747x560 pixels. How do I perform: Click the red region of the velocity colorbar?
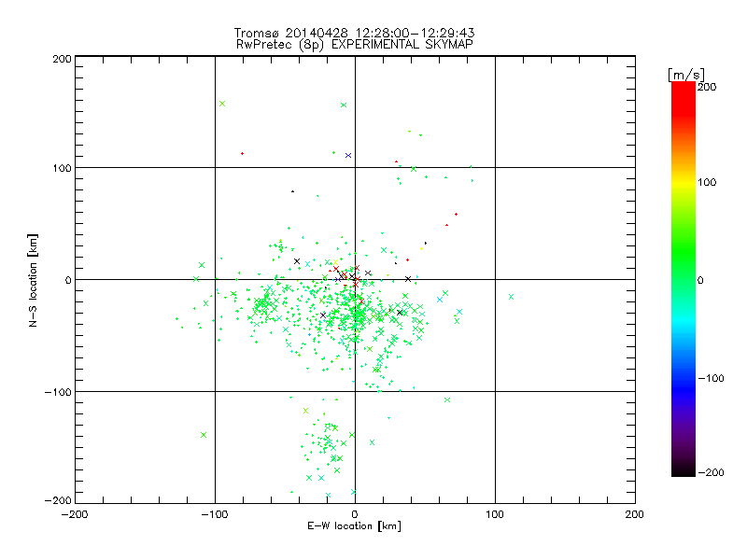(x=684, y=100)
